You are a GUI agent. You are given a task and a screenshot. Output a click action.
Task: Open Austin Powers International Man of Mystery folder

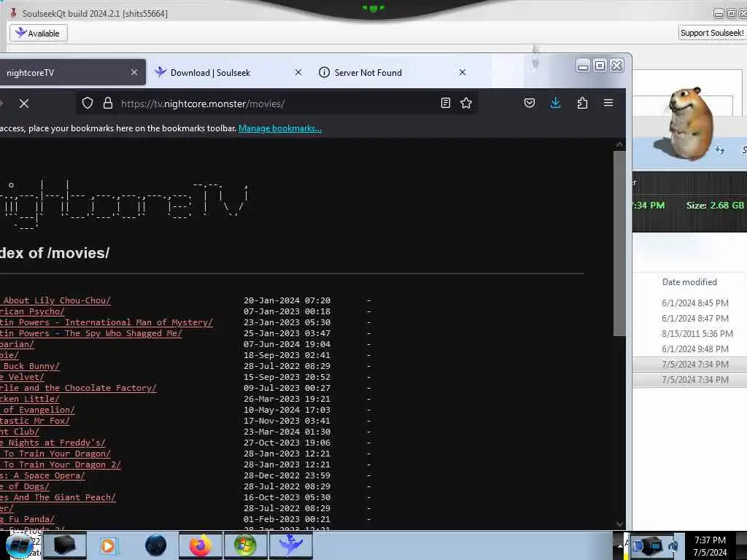(x=107, y=322)
